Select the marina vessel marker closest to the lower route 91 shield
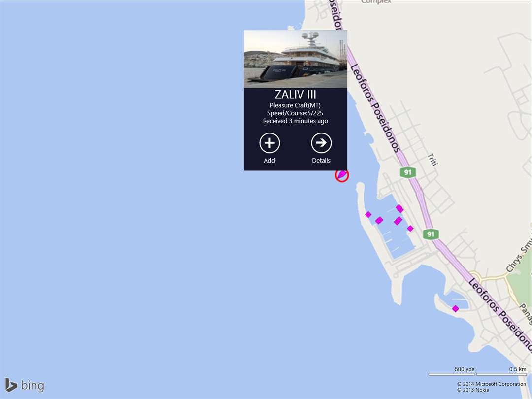532x399 pixels. coord(410,229)
